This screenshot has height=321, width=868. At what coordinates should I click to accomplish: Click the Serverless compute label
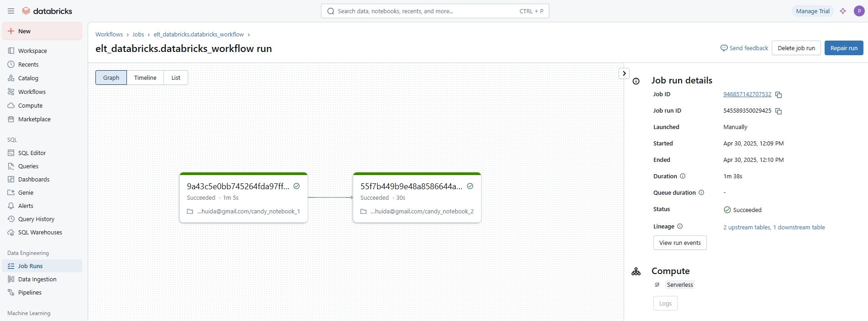click(x=680, y=285)
